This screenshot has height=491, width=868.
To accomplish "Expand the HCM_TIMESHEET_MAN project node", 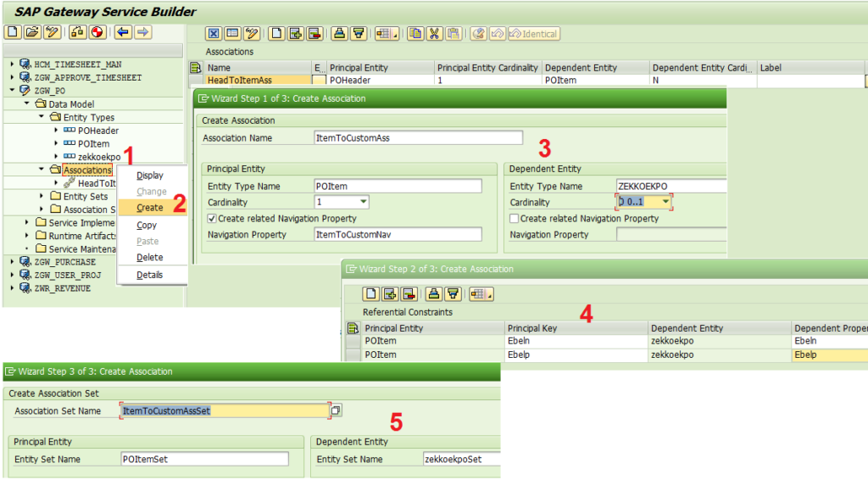I will pyautogui.click(x=12, y=64).
